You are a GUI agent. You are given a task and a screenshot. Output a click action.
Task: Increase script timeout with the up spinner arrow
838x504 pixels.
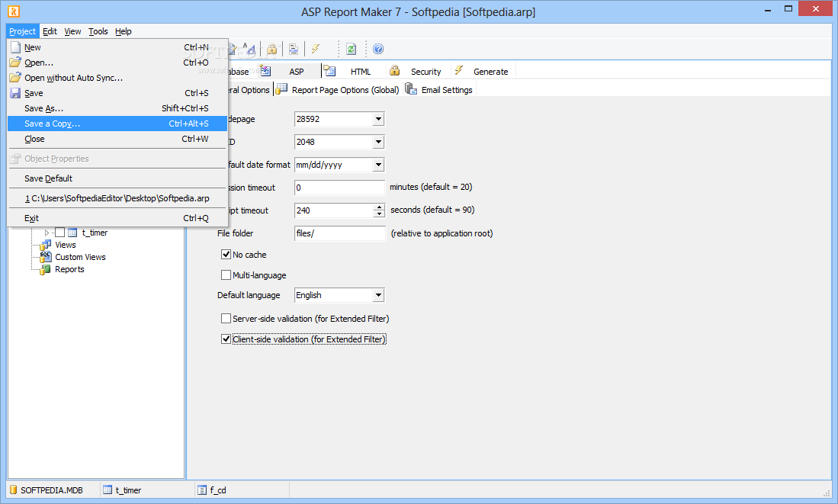(379, 207)
